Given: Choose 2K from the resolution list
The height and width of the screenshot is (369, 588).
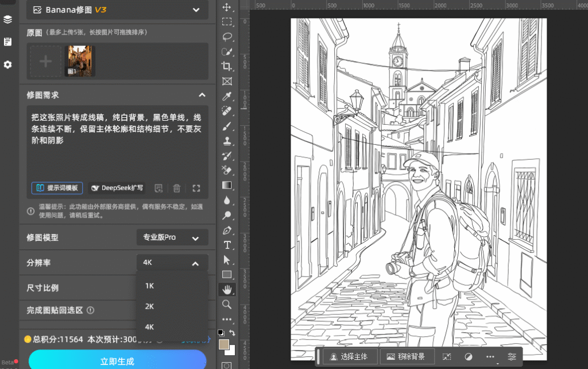Looking at the screenshot, I should (x=172, y=306).
